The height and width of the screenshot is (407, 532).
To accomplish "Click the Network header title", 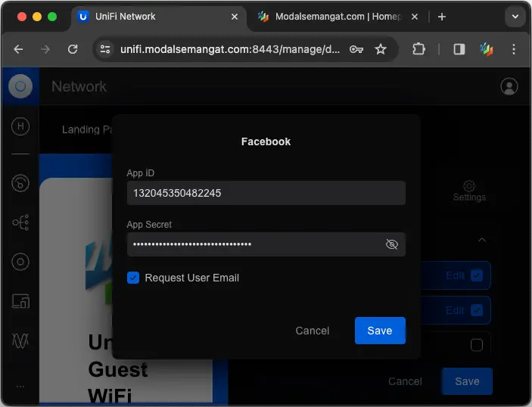I will tap(79, 86).
